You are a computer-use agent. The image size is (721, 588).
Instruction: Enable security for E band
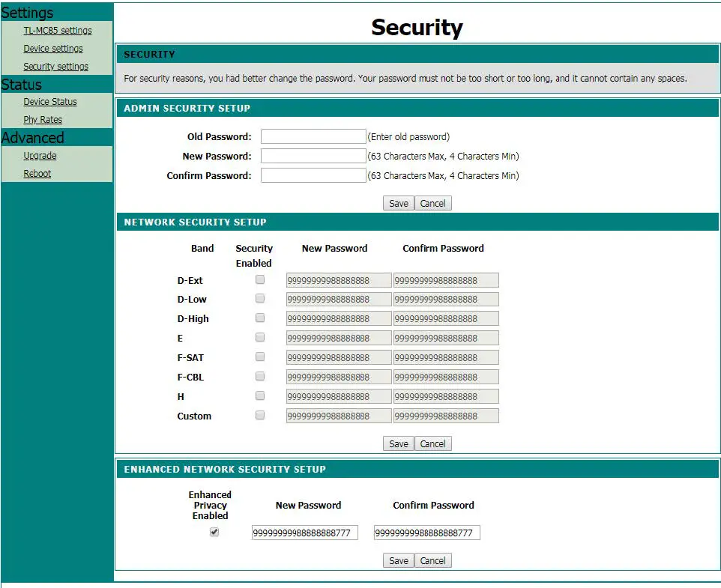click(260, 337)
